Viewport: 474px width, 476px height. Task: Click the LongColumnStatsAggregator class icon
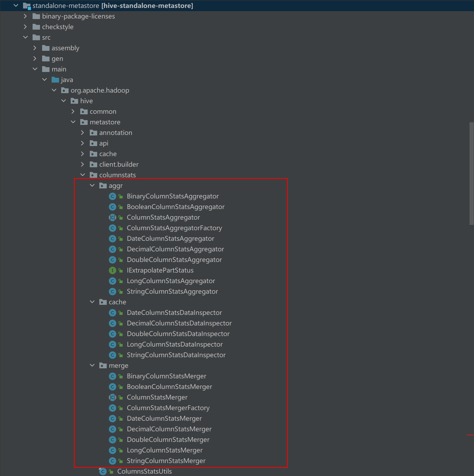pyautogui.click(x=113, y=281)
